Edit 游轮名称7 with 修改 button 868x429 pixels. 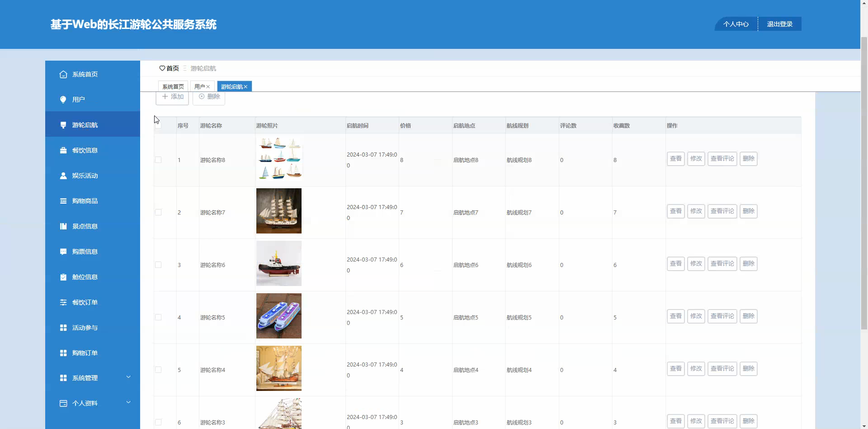coord(696,211)
